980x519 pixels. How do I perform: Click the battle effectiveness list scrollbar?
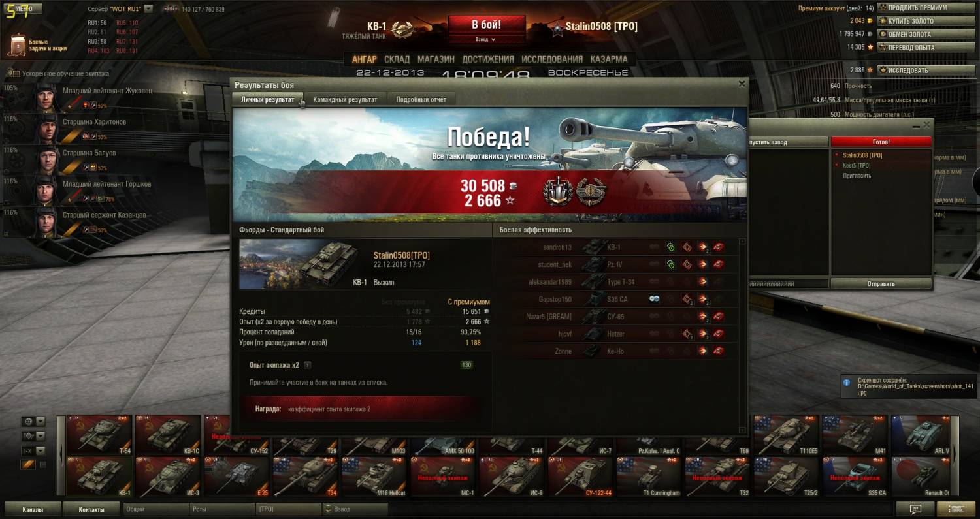click(x=742, y=336)
